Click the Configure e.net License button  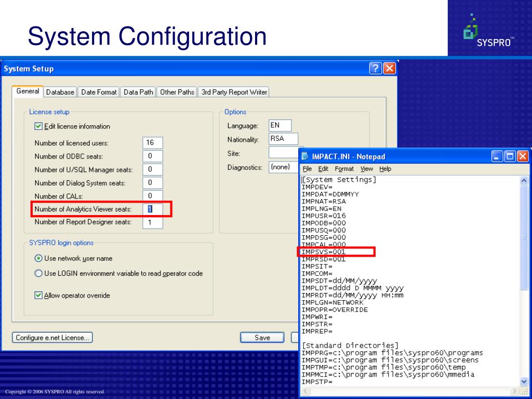tap(52, 338)
